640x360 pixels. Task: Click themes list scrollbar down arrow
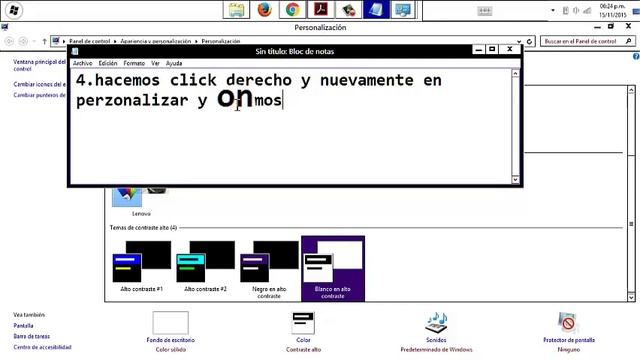pos(631,297)
